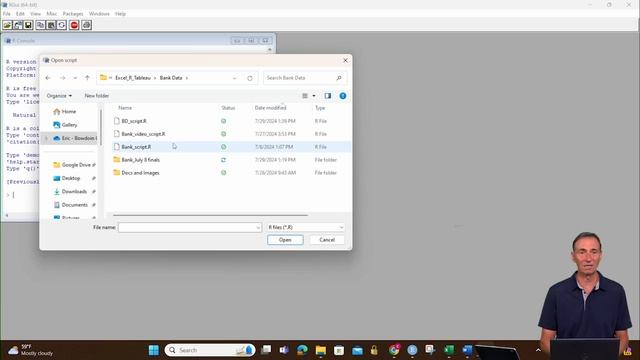Click the forward arrow in Open script dialog
This screenshot has width=640, height=360.
62,78
